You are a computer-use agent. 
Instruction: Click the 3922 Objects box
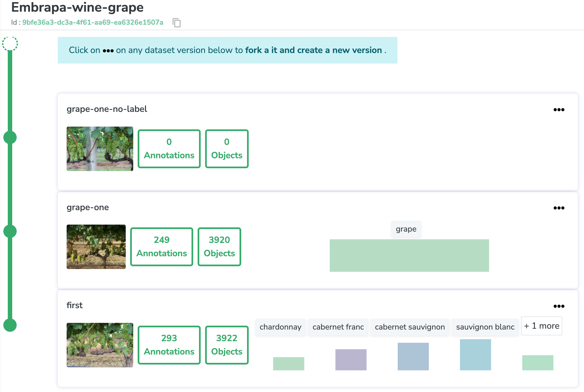pyautogui.click(x=227, y=345)
